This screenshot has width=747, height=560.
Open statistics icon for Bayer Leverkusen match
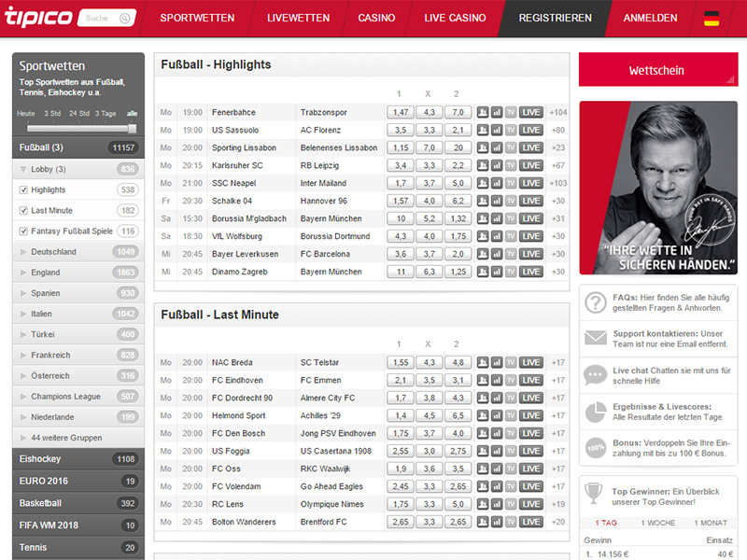497,254
